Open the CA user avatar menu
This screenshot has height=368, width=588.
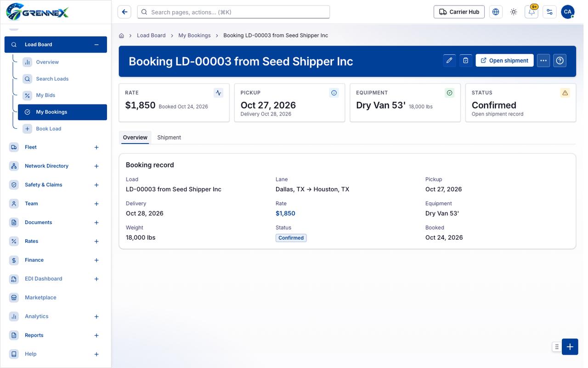pos(568,12)
